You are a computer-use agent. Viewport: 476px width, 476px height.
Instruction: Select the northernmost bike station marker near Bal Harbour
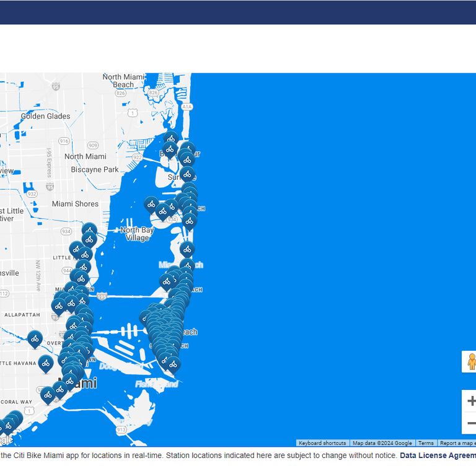click(171, 138)
